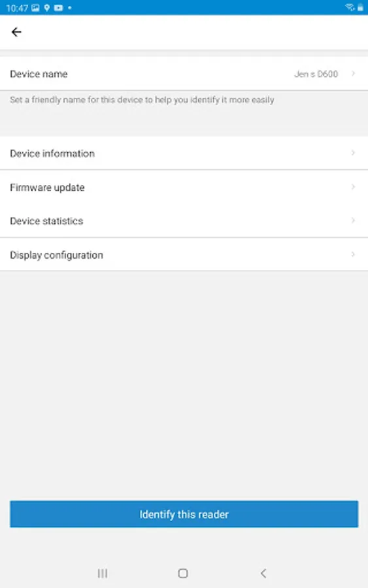368x588 pixels.
Task: Open Device information settings
Action: click(184, 153)
